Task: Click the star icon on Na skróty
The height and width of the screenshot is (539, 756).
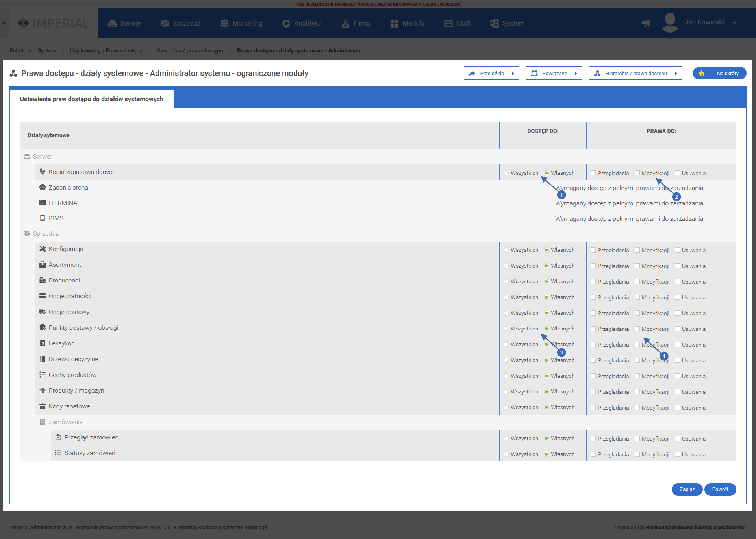Action: pyautogui.click(x=701, y=74)
